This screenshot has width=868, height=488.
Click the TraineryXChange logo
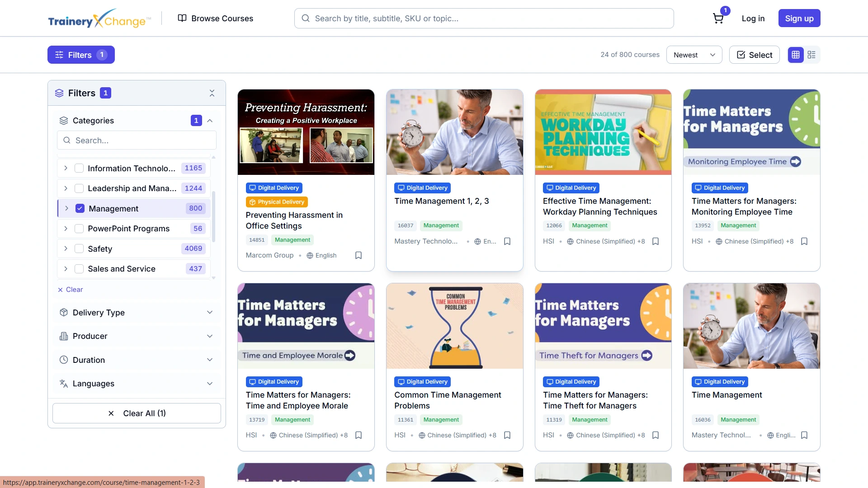(x=99, y=19)
